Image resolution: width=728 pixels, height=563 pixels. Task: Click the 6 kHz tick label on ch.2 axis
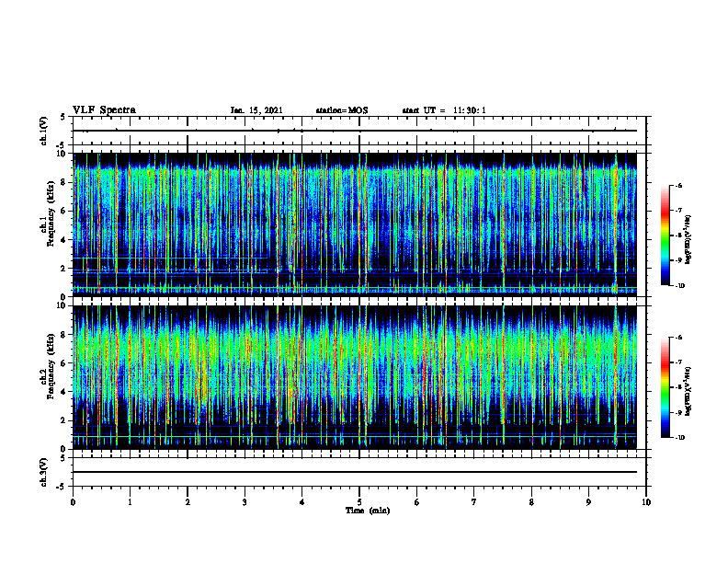[63, 362]
